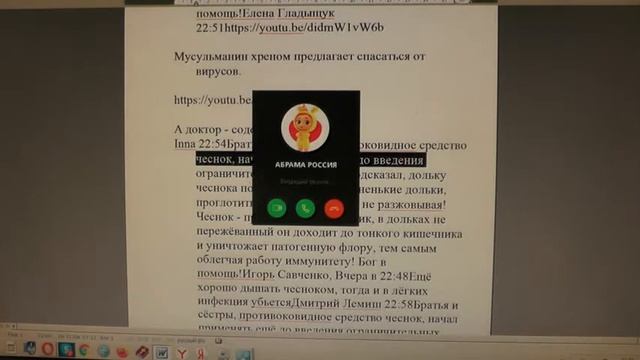640x360 pixels.
Task: Decline the incoming call with red button
Action: [x=334, y=208]
